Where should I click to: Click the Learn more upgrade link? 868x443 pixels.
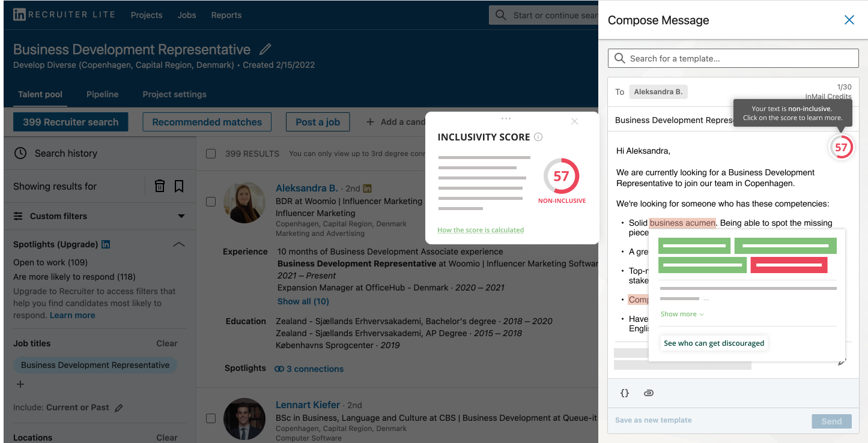73,315
